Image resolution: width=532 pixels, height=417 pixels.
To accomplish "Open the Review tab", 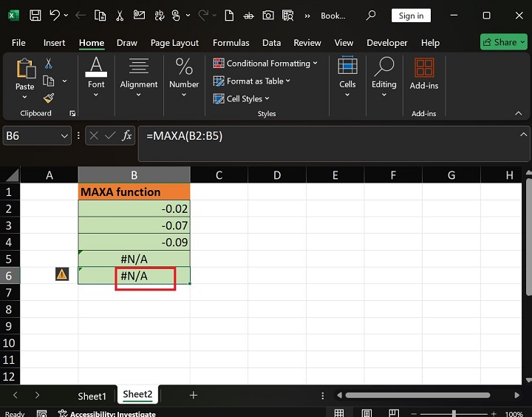I will click(307, 43).
